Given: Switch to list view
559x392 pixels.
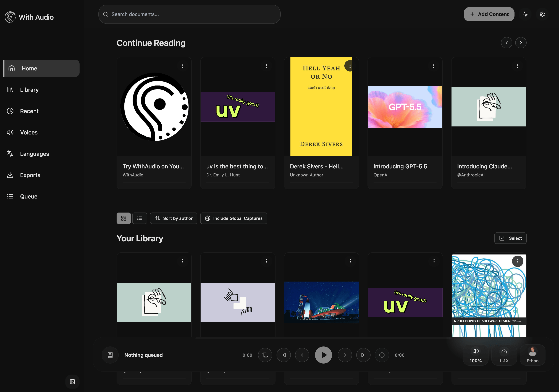Looking at the screenshot, I should tap(140, 218).
